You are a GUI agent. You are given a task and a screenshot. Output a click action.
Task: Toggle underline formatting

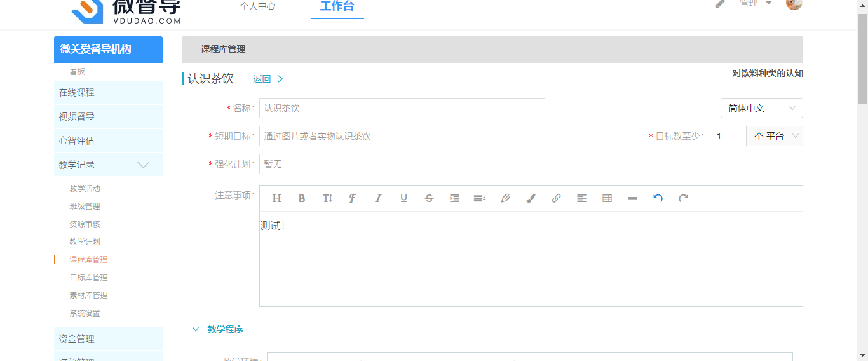403,198
